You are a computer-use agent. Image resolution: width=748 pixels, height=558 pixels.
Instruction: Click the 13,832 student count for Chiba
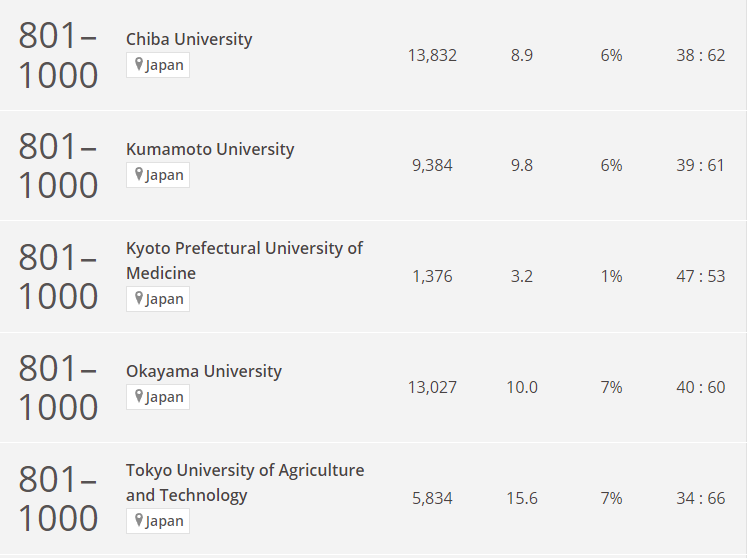pos(432,55)
